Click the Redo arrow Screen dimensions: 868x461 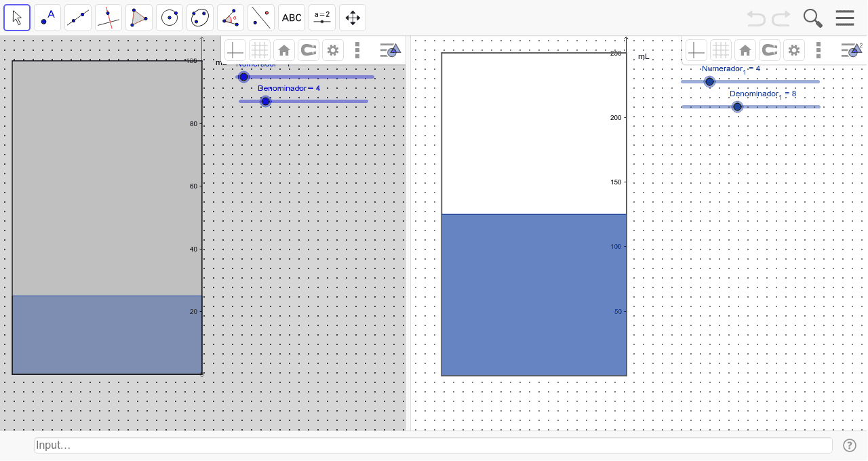tap(781, 18)
